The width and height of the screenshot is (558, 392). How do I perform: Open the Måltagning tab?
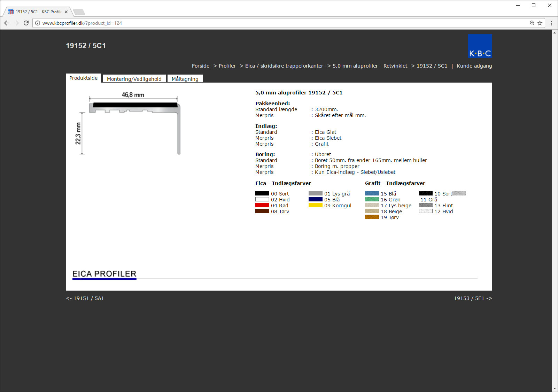[x=185, y=79]
